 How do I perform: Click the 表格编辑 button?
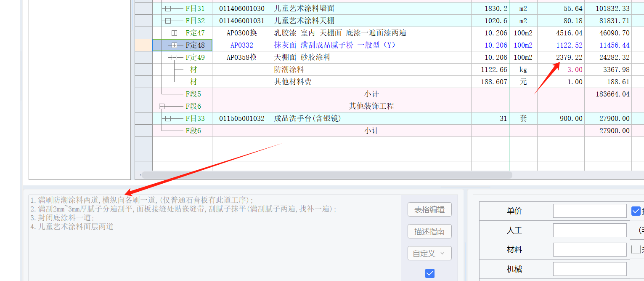point(429,209)
